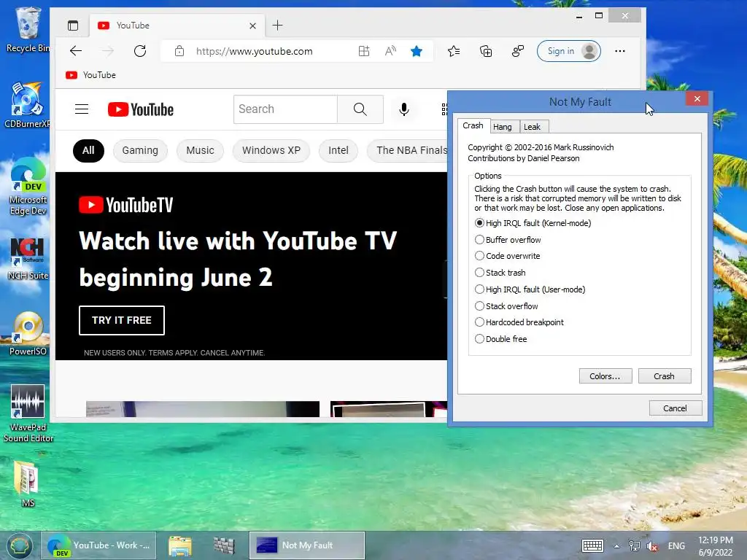Select the All filter chip
The width and height of the screenshot is (747, 560).
(88, 150)
